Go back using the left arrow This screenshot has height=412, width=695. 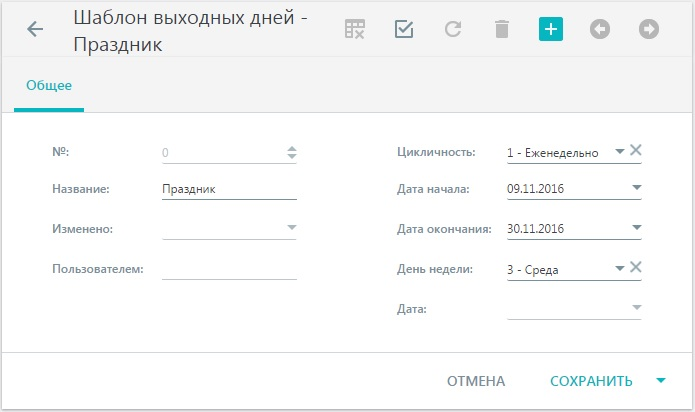tap(35, 30)
